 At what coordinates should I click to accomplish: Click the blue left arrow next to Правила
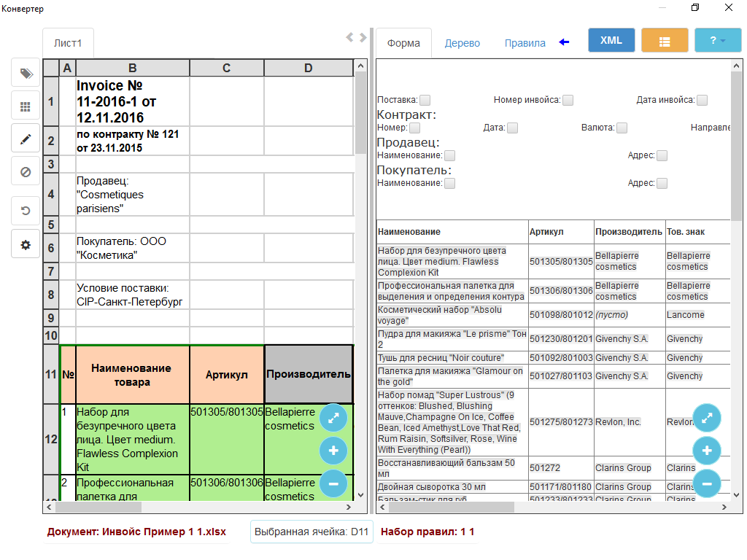point(564,42)
